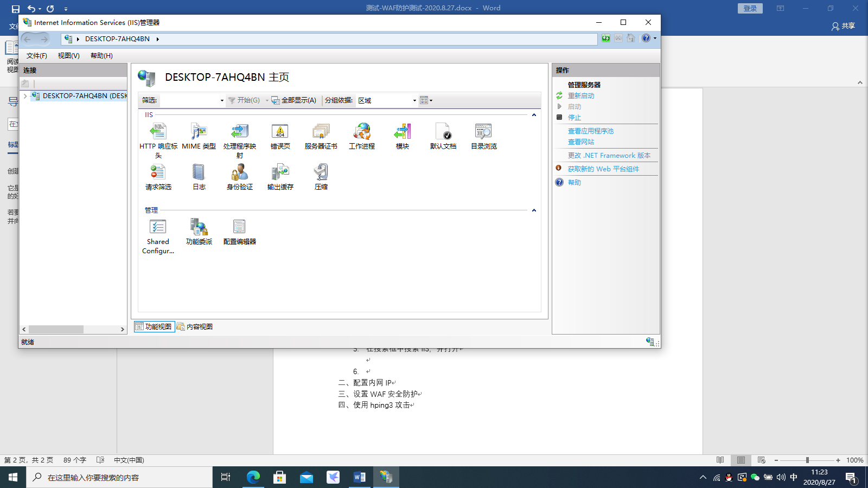This screenshot has height=488, width=868.
Task: Switch to 内容视图 tab
Action: click(x=195, y=326)
